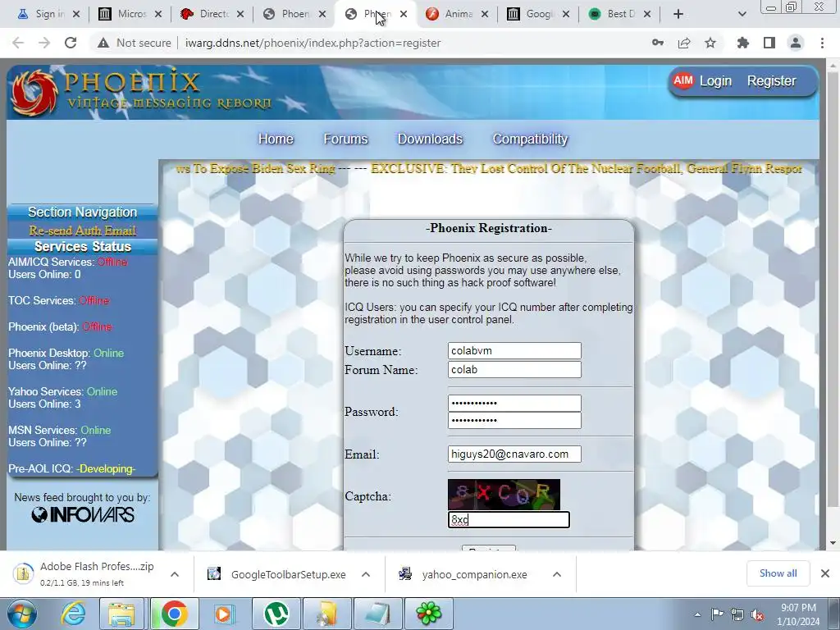Bookmark this page with star icon

coord(710,43)
